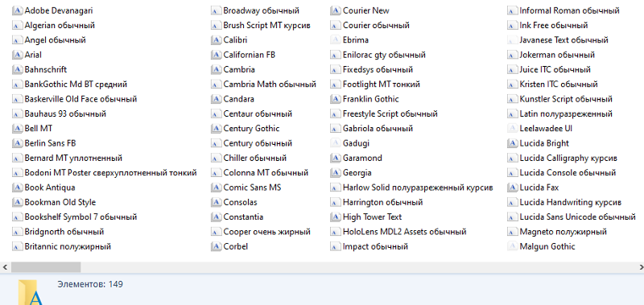Screen dimensions: 644x305
Task: Click 'Lucida Sans Unicode обычный' name
Action: click(x=578, y=217)
